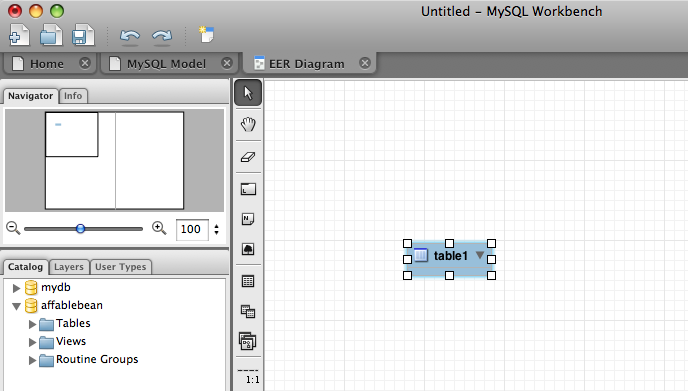Screen dimensions: 688x391
Task: Select the eraser tool
Action: tap(248, 157)
